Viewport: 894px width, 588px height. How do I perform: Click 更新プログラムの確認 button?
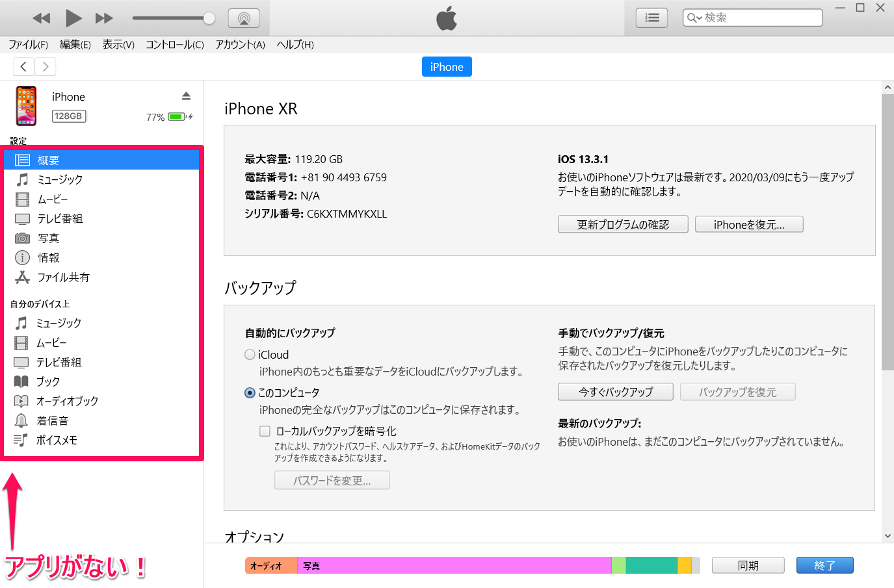coord(623,224)
